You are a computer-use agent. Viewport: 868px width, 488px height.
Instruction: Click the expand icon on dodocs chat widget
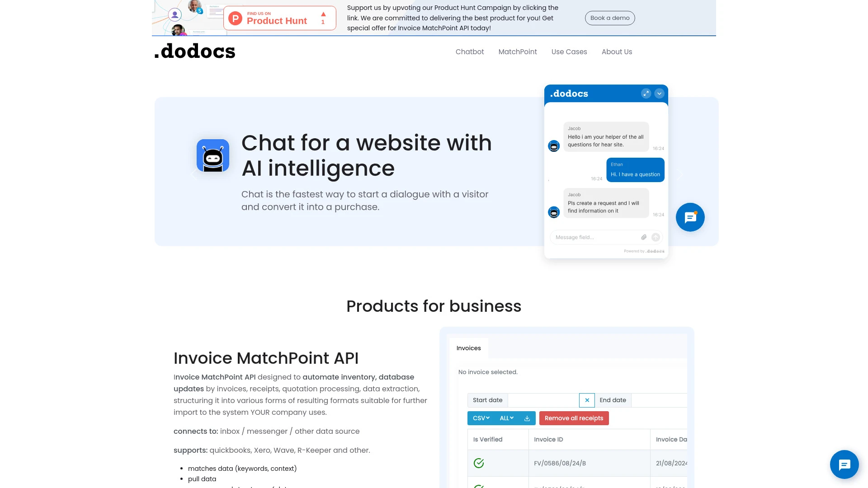point(646,94)
